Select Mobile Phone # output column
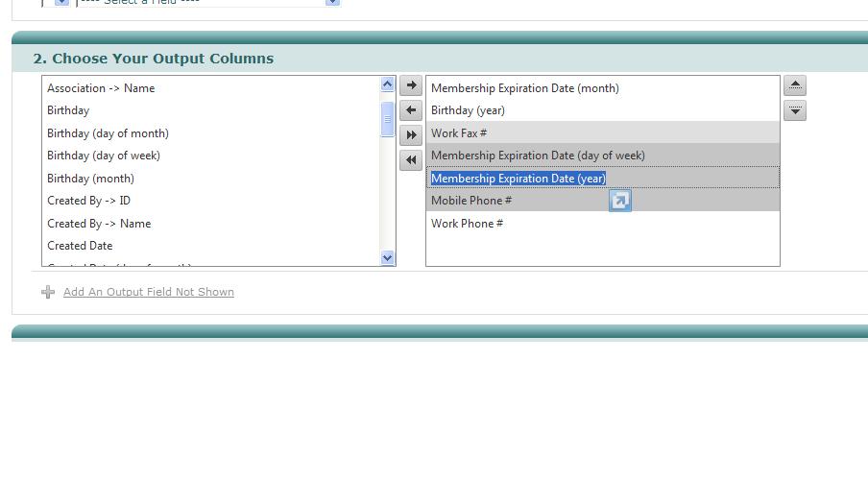868x504 pixels. (603, 201)
